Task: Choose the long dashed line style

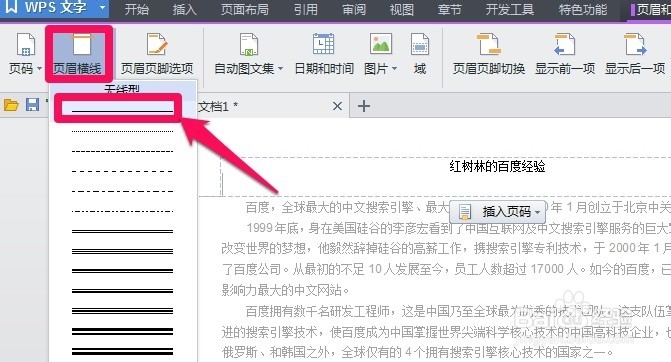Action: pyautogui.click(x=122, y=171)
